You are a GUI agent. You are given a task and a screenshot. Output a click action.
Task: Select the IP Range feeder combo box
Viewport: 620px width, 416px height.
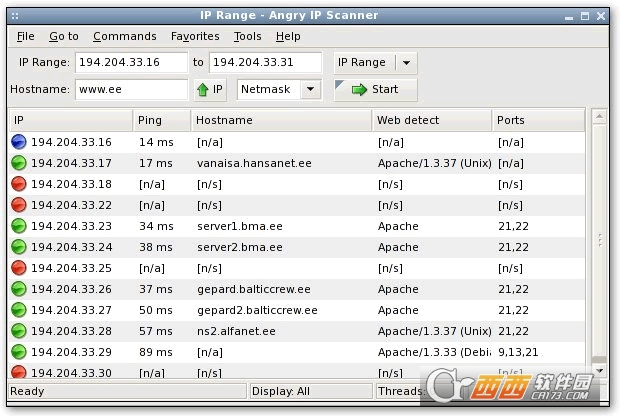tap(375, 62)
